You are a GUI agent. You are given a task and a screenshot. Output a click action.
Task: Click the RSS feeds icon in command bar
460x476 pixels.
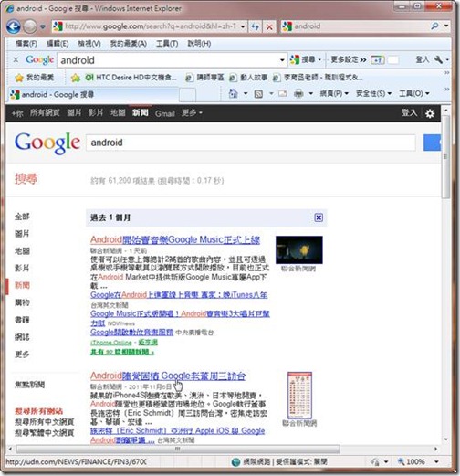pos(258,94)
